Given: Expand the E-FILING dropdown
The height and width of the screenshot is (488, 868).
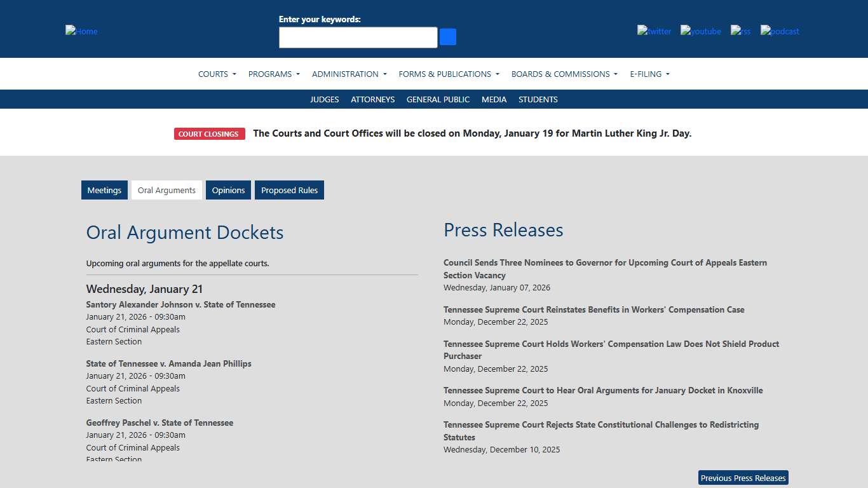Looking at the screenshot, I should pos(649,74).
